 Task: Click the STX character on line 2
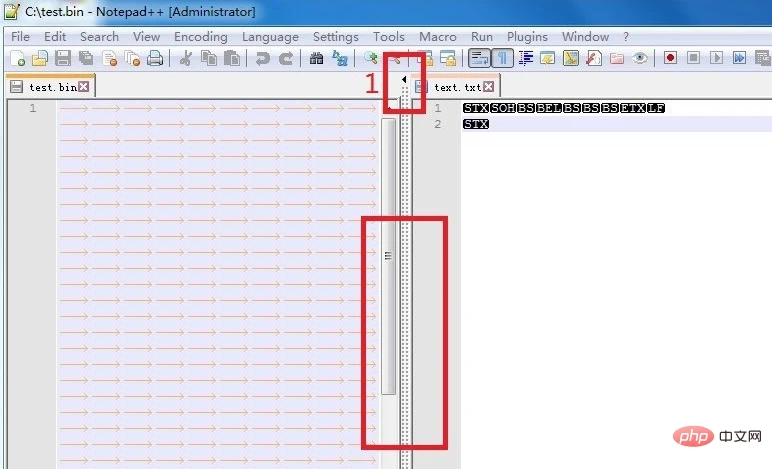point(476,124)
